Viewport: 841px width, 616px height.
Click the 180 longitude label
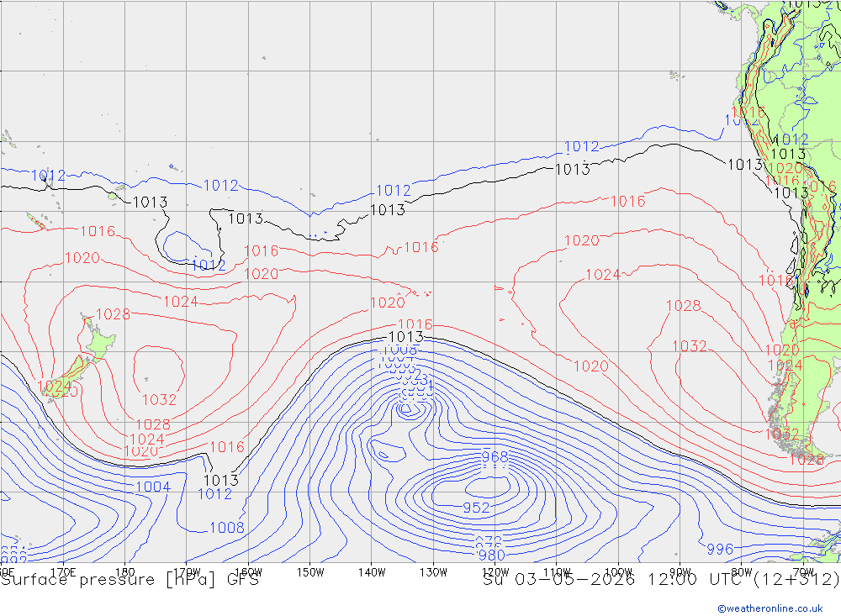pyautogui.click(x=125, y=572)
